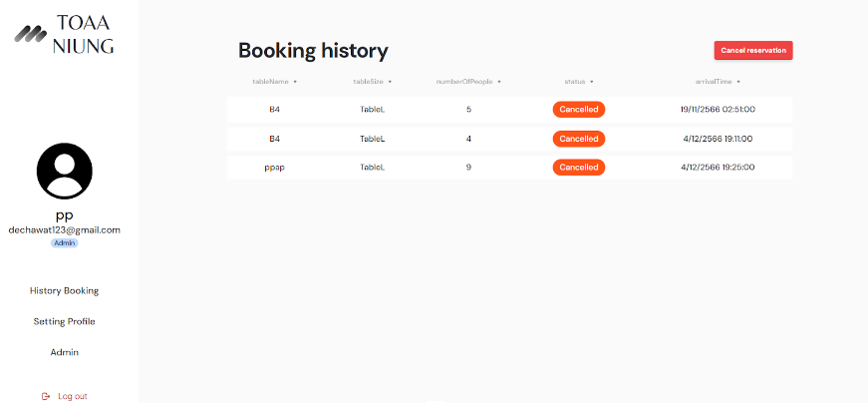Sort by status column arrow
The height and width of the screenshot is (403, 868).
coord(592,82)
